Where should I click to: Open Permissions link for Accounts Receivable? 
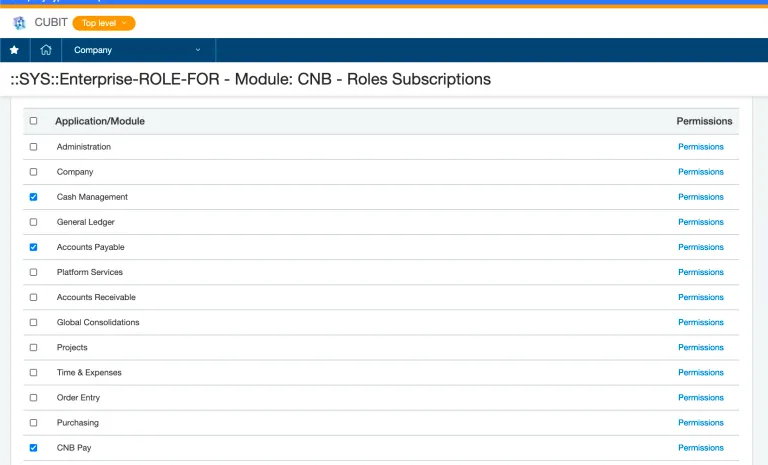(x=700, y=297)
